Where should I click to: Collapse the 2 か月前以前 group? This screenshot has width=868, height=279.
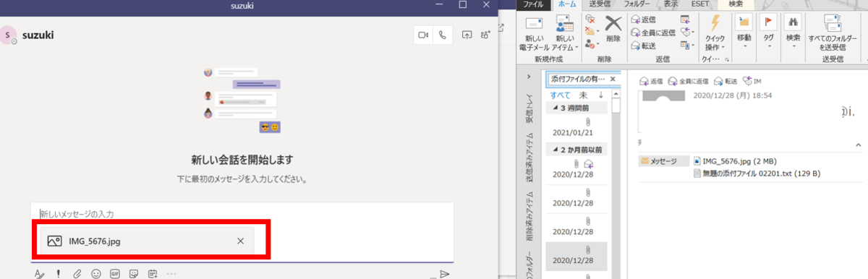pyautogui.click(x=555, y=150)
